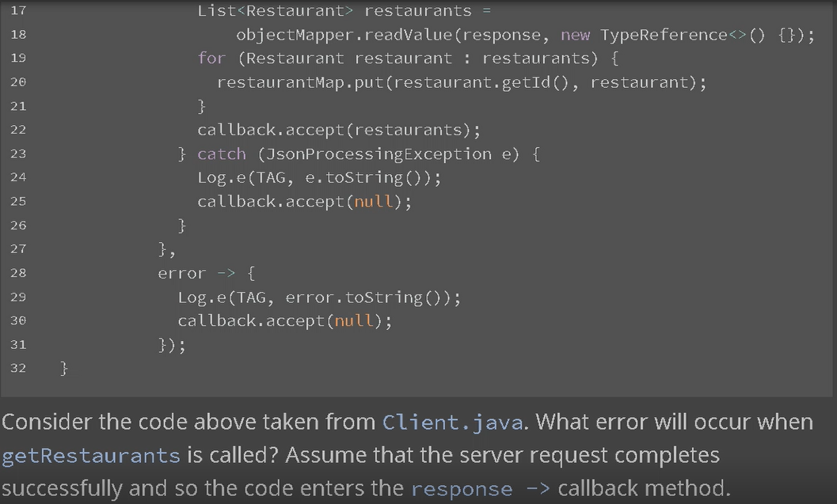Click 'callback.accept(restaurants);' on line 22

pyautogui.click(x=339, y=130)
